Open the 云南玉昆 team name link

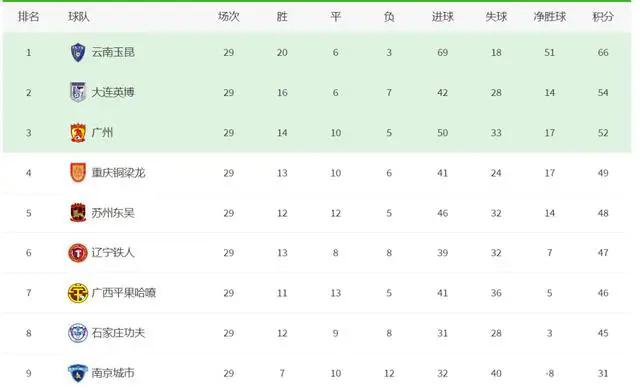(113, 52)
